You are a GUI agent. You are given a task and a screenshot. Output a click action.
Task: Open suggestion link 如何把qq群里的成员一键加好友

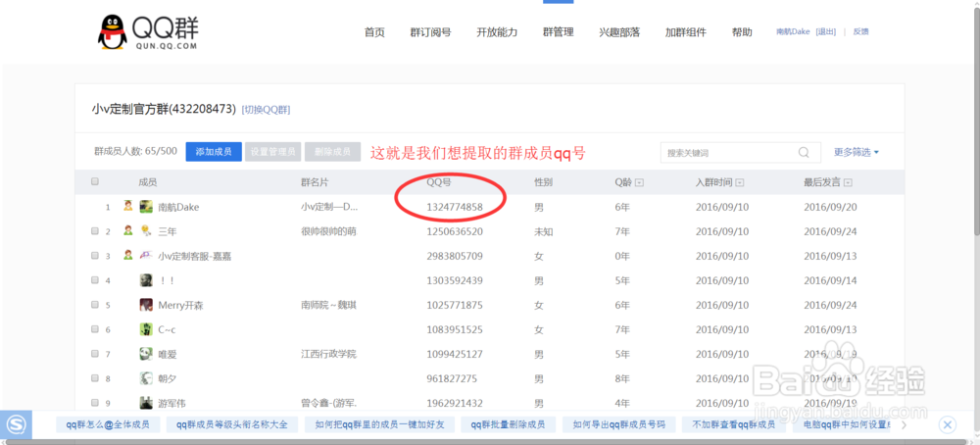click(380, 425)
